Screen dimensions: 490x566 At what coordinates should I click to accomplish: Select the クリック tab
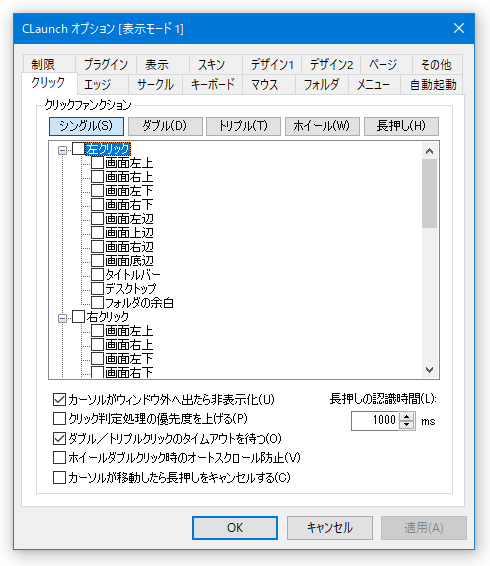point(49,83)
